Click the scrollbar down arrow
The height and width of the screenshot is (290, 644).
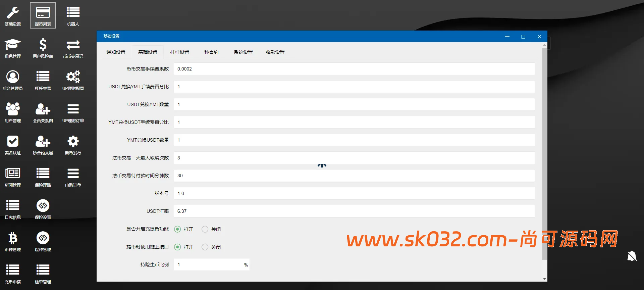[x=544, y=279]
